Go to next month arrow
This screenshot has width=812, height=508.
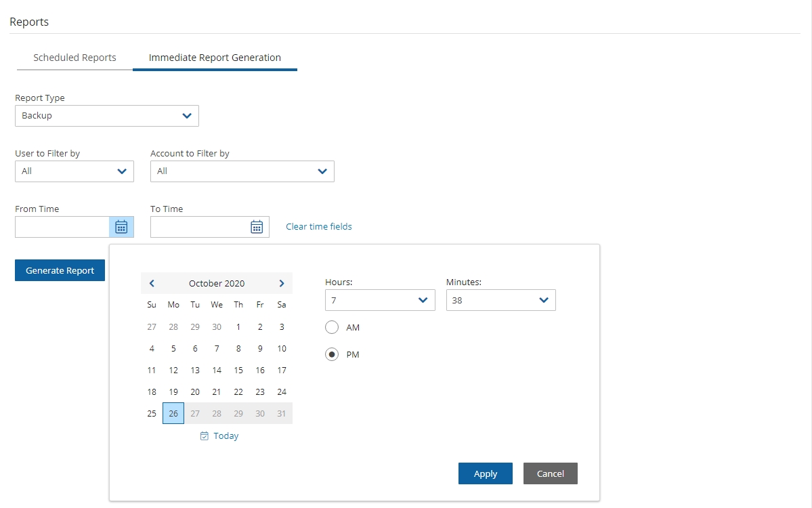(282, 284)
